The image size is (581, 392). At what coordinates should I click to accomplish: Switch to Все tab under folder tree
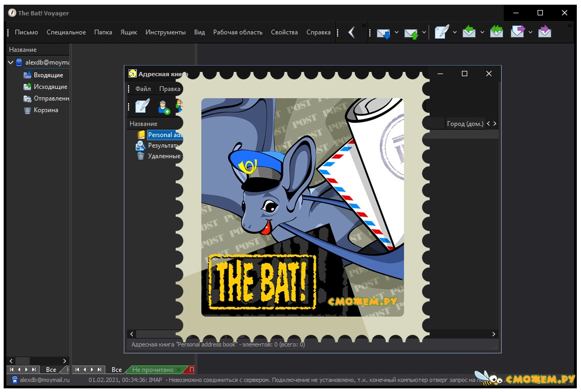(x=51, y=370)
